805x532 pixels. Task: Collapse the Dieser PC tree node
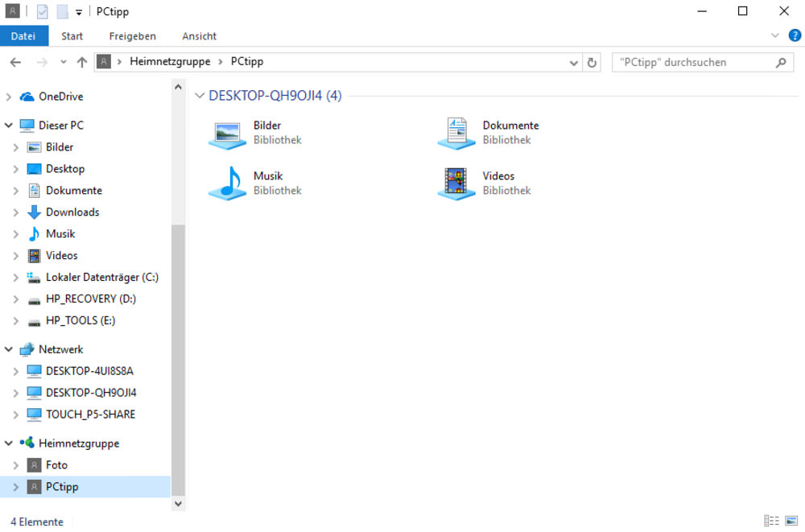click(9, 126)
